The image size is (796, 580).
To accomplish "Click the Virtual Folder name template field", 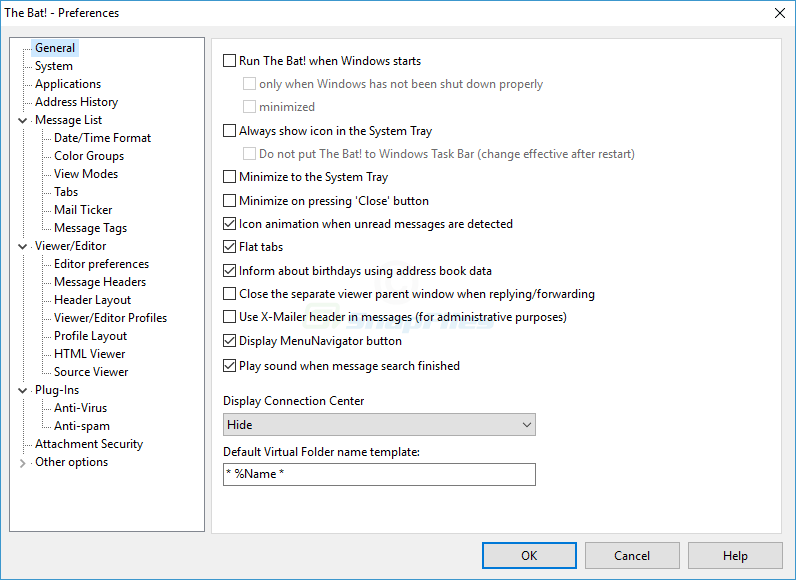I will pyautogui.click(x=379, y=474).
